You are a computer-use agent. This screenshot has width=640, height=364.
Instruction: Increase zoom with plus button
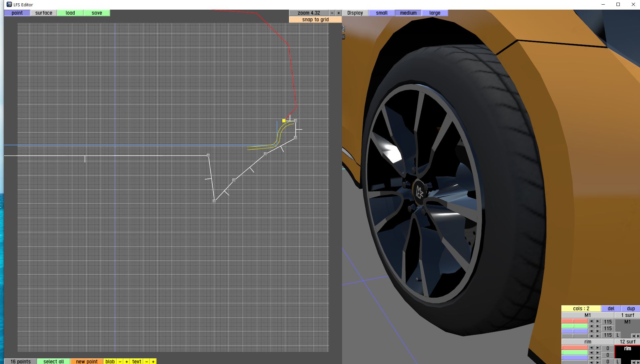coord(338,13)
